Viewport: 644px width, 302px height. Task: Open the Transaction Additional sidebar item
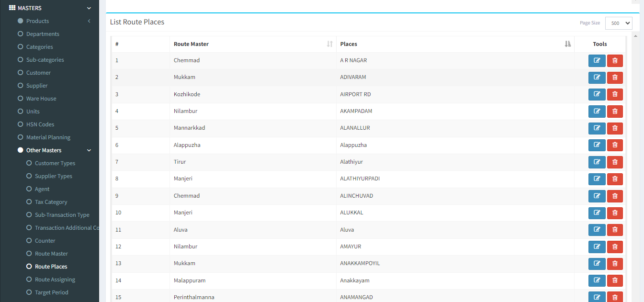click(67, 228)
